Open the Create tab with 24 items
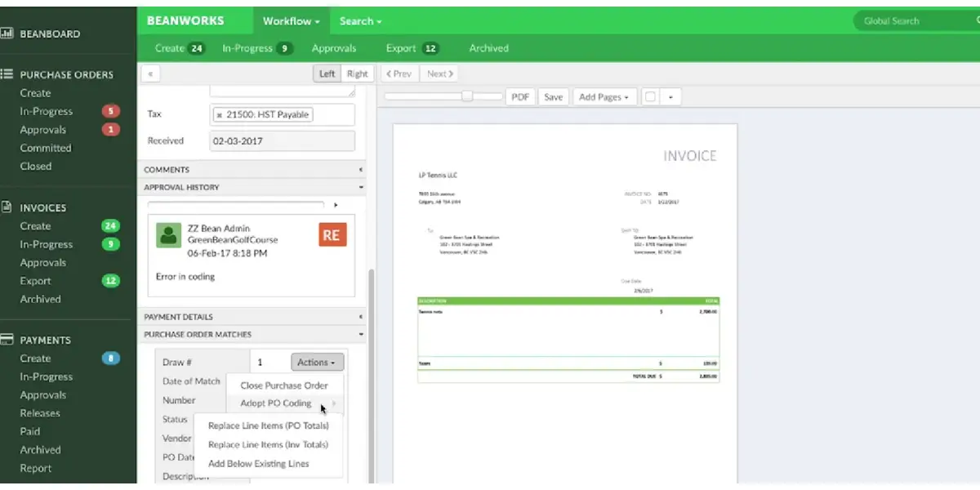This screenshot has height=490, width=980. click(x=180, y=48)
